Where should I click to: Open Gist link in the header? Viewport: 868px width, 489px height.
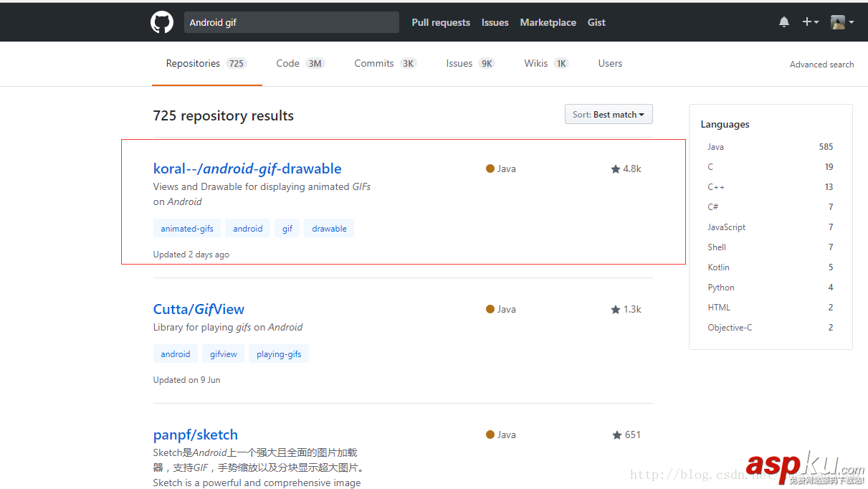(596, 22)
